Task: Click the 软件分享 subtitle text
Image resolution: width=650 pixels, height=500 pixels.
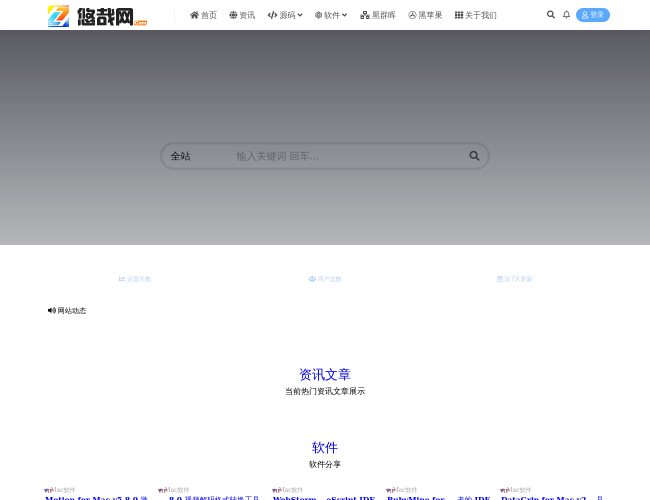Action: point(325,464)
